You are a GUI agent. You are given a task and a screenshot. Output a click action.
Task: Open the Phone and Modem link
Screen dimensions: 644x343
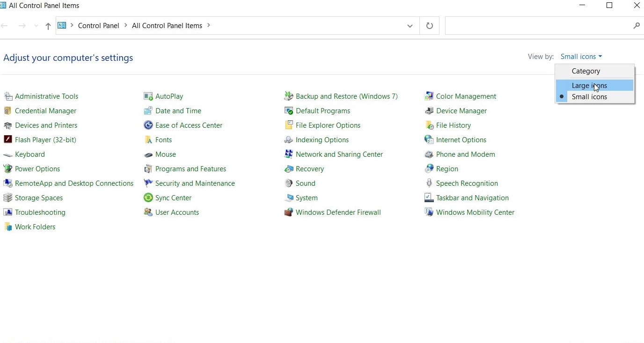(x=465, y=154)
